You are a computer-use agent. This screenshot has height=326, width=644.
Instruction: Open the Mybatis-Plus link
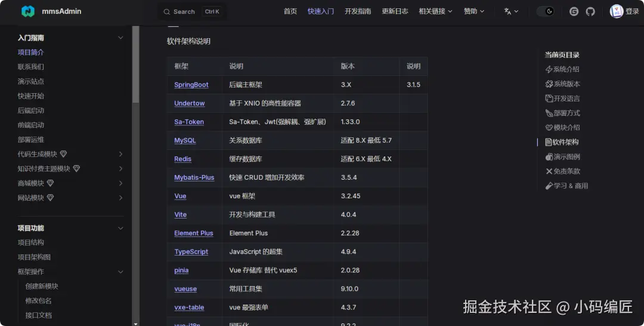click(194, 177)
